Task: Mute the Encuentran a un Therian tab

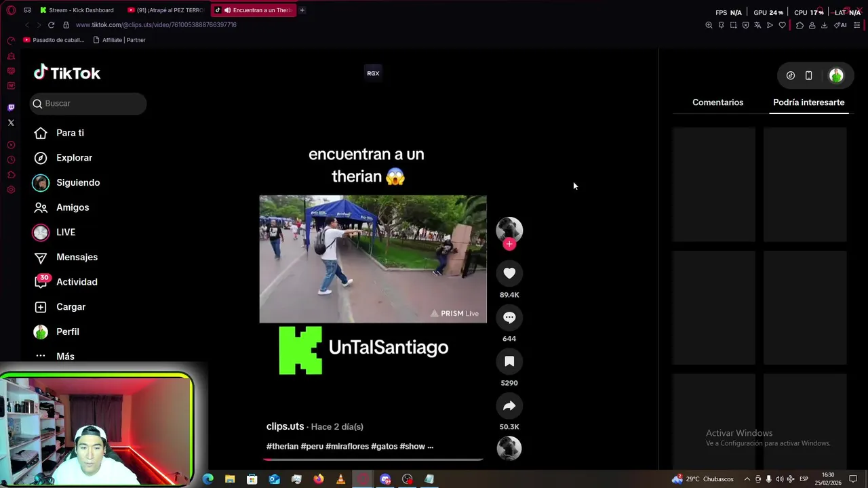Action: tap(227, 10)
